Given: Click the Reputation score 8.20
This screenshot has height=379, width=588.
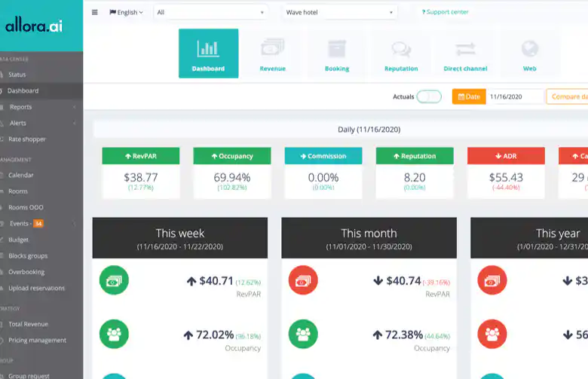Looking at the screenshot, I should [415, 177].
